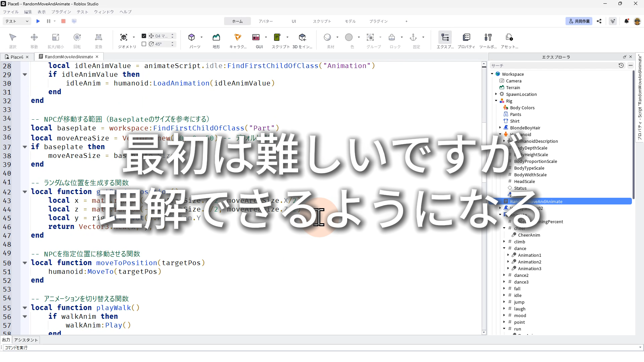
Task: Switch to the スクリプト ribbon tab
Action: (322, 21)
